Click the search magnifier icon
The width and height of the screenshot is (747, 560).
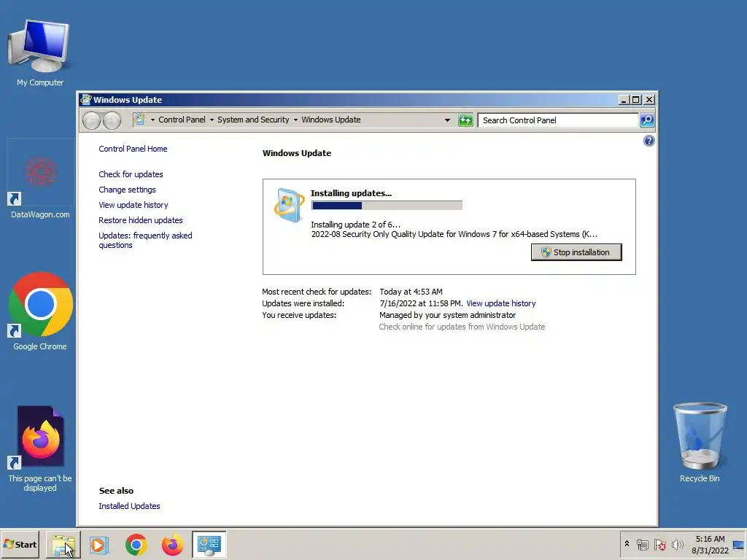tap(647, 120)
